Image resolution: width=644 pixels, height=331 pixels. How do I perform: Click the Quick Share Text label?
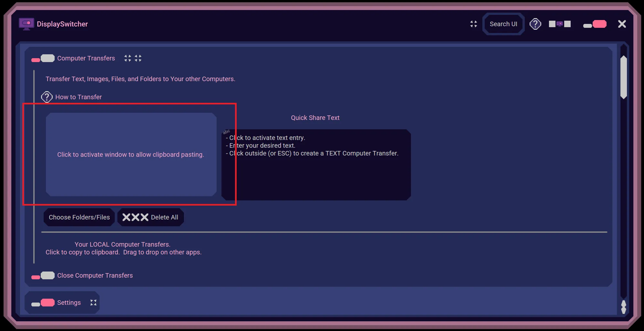315,118
